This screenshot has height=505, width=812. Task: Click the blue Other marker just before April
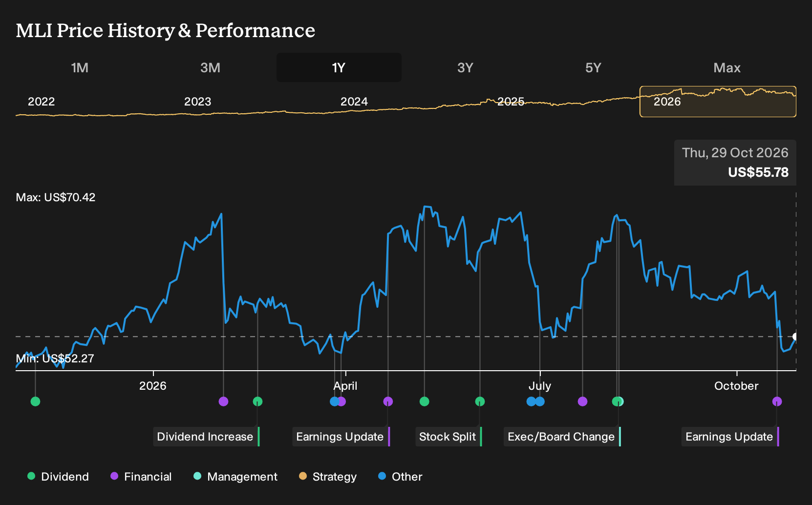tap(333, 401)
